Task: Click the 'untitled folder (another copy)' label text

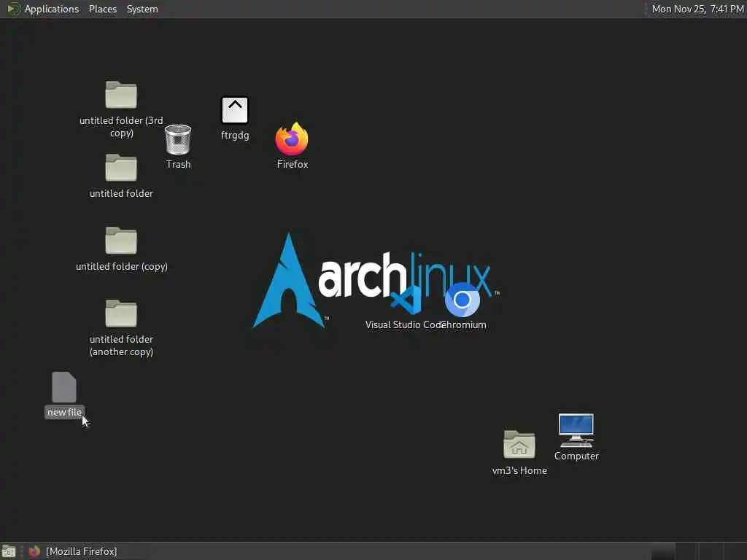Action: pos(122,346)
